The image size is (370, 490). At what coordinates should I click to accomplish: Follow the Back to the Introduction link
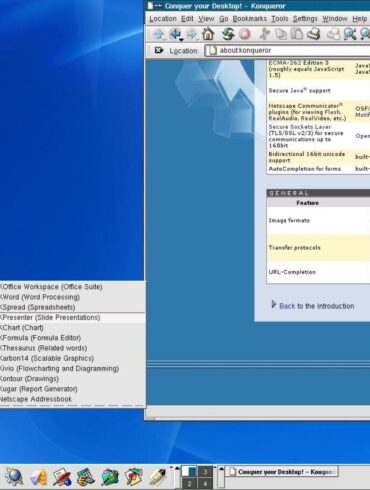[316, 306]
